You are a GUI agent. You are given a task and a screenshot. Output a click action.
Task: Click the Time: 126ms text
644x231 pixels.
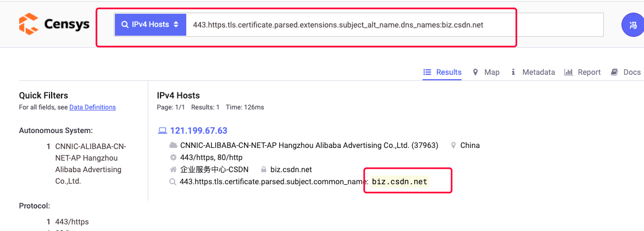245,107
